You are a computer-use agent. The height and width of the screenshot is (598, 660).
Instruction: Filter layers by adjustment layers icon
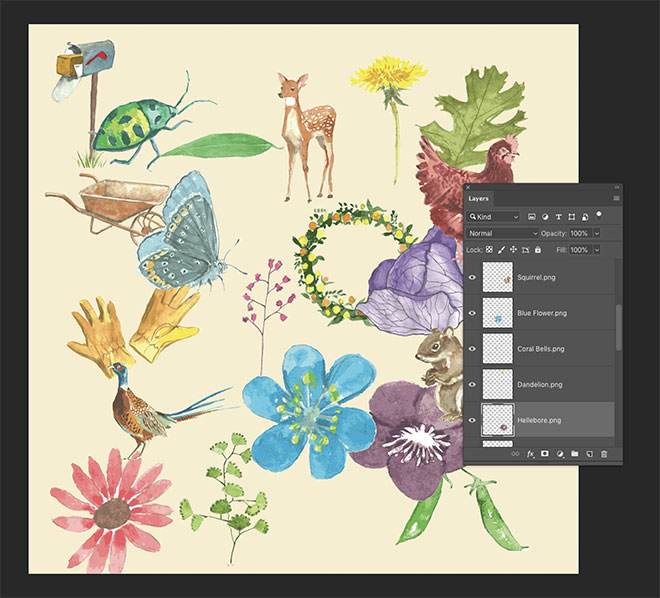pos(545,217)
